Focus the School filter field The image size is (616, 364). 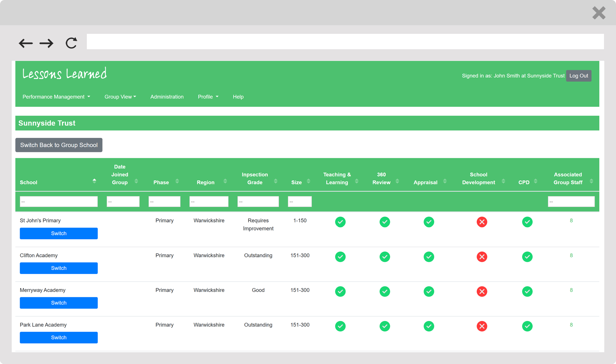pyautogui.click(x=59, y=202)
